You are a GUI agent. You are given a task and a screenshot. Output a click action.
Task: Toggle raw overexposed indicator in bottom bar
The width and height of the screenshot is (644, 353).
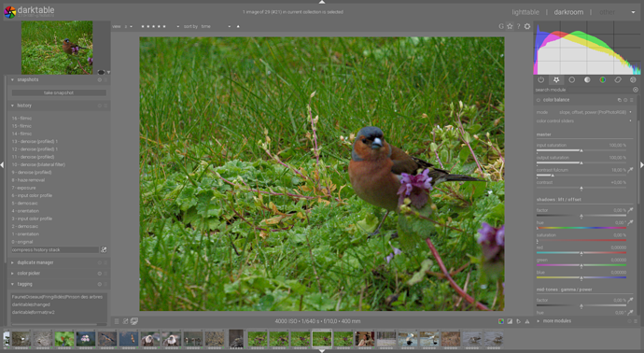[501, 321]
